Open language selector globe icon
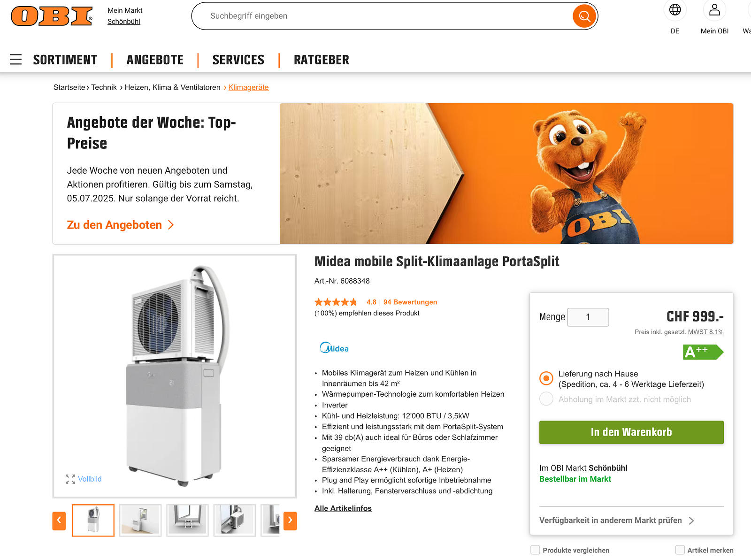The width and height of the screenshot is (751, 560). (675, 10)
